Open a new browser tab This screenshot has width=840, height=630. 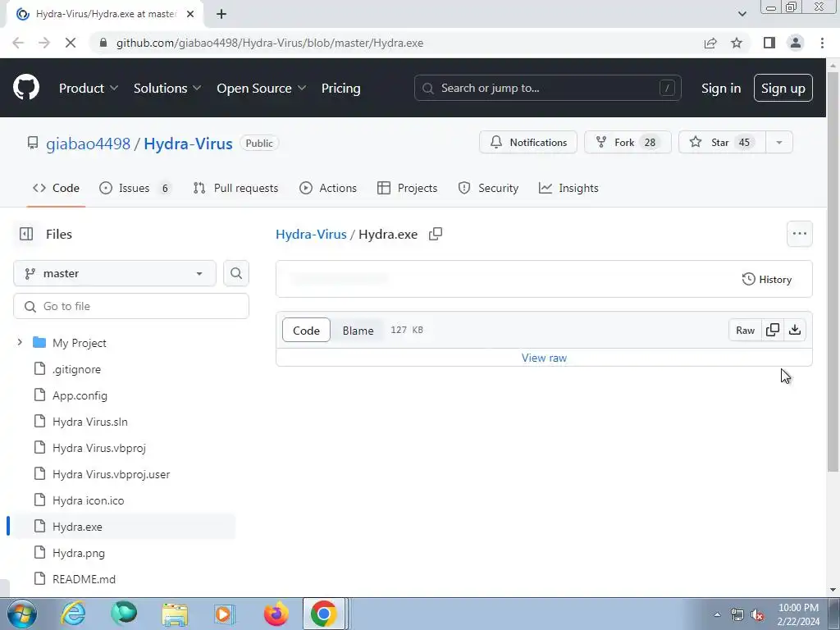221,14
